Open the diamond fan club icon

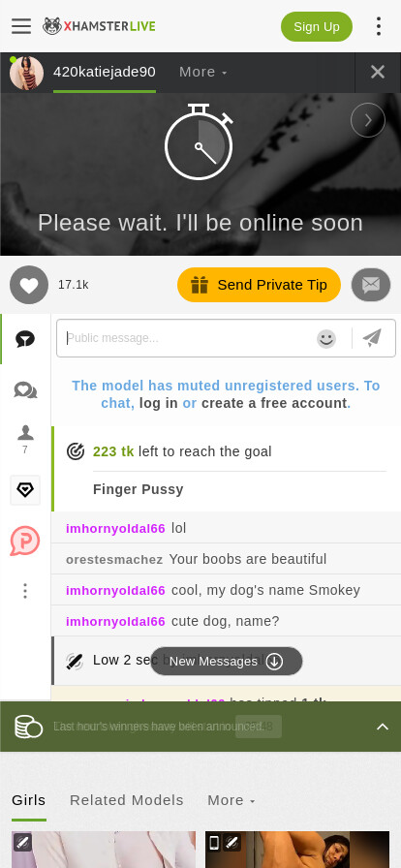(25, 490)
